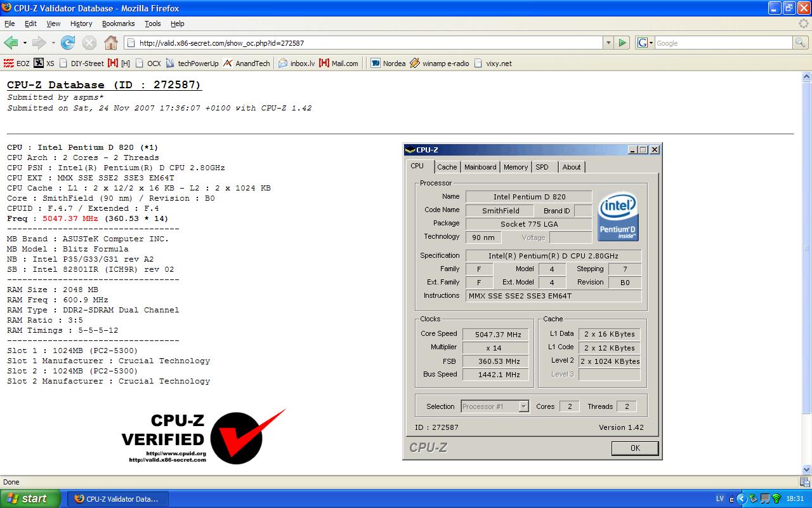Open the View menu

click(x=53, y=23)
